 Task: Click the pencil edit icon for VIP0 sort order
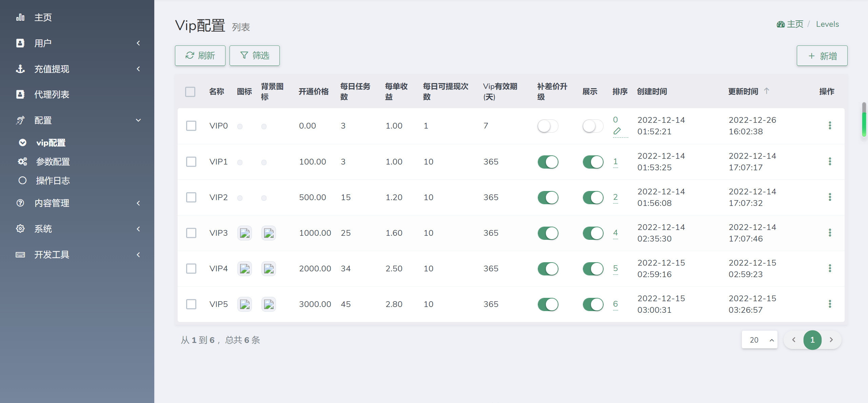[617, 131]
